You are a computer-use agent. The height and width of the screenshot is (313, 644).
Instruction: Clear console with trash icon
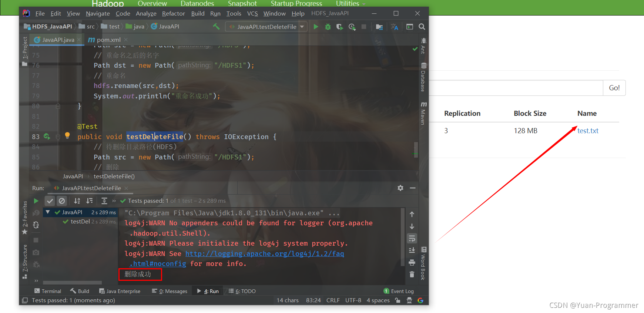pyautogui.click(x=412, y=274)
